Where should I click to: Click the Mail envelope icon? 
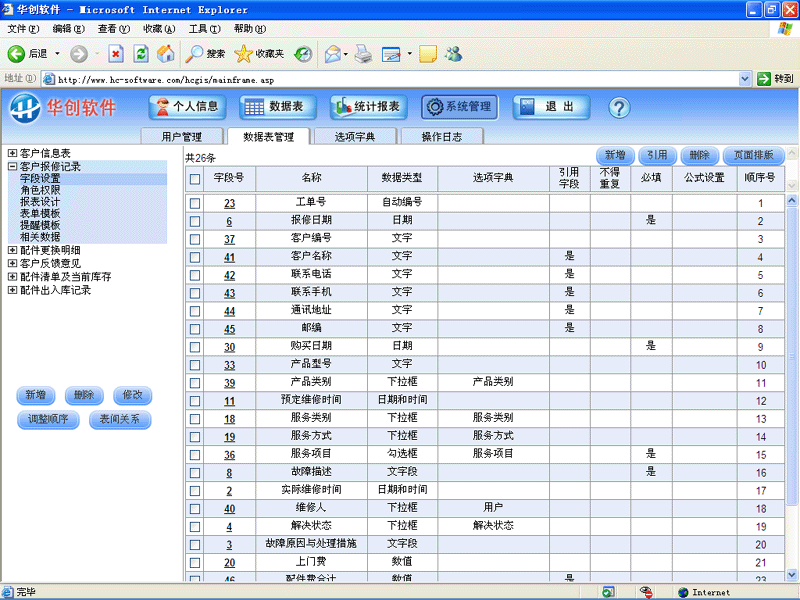(x=333, y=54)
